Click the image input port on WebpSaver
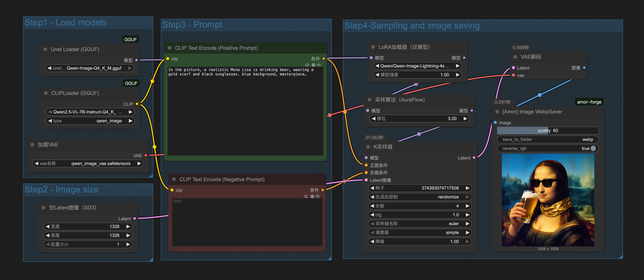644x280 pixels. [x=495, y=123]
